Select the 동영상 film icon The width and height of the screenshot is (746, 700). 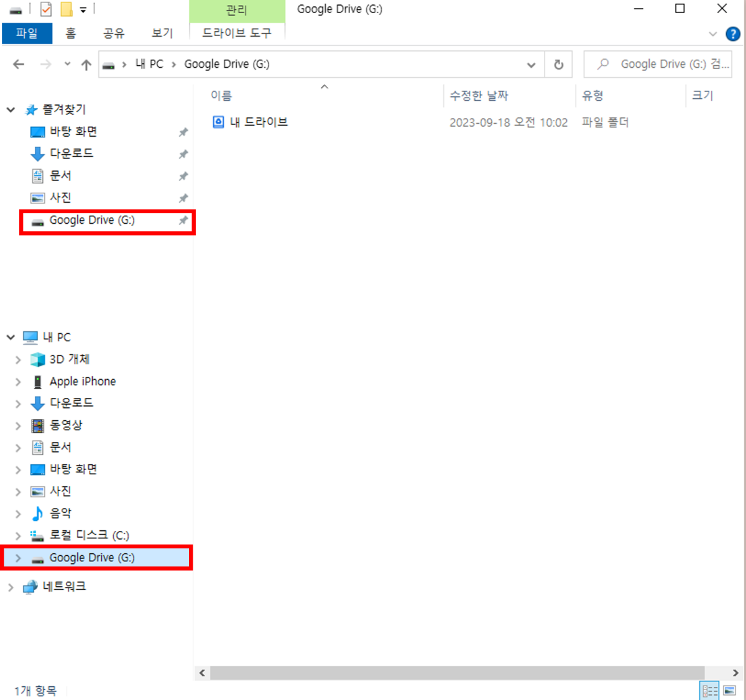pyautogui.click(x=38, y=425)
